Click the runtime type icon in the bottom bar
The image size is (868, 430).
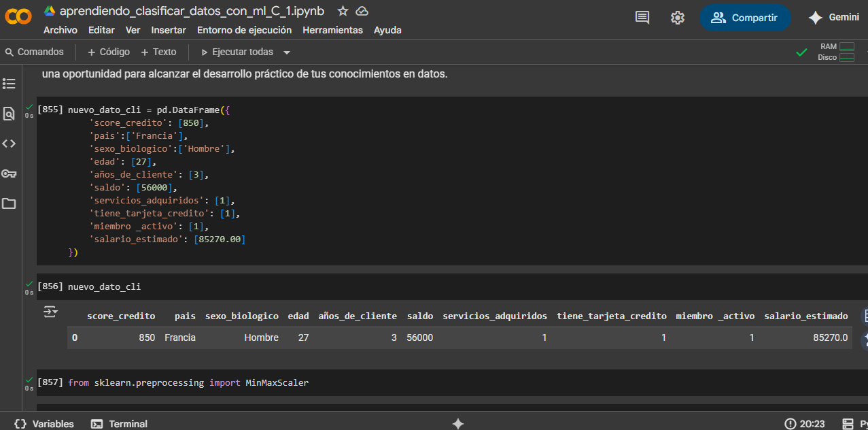848,423
